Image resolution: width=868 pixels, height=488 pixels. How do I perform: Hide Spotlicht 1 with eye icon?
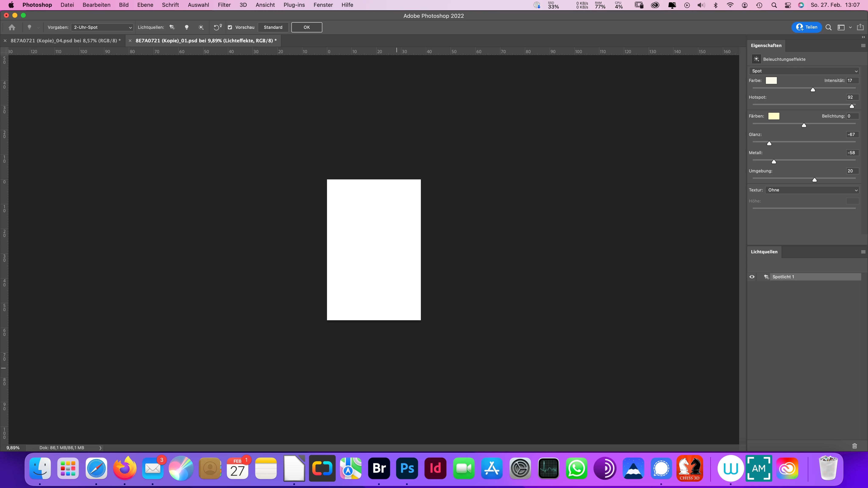[x=752, y=277]
